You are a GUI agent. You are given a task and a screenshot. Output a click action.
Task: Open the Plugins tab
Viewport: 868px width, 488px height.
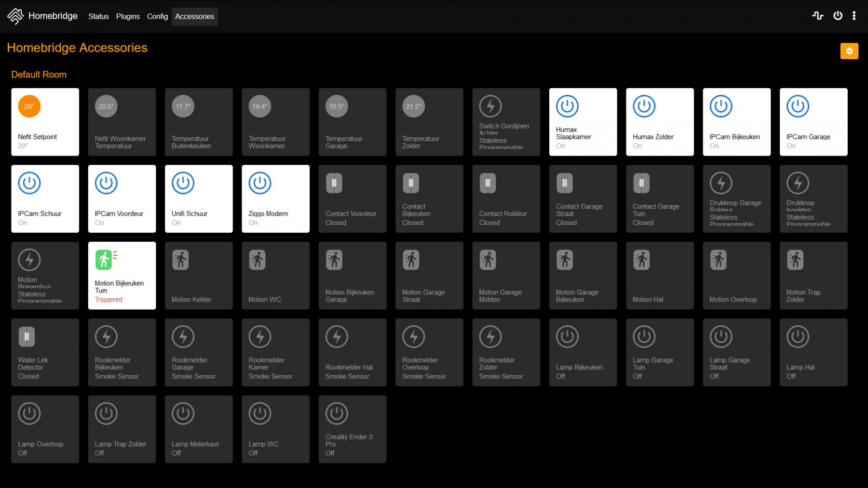(128, 16)
